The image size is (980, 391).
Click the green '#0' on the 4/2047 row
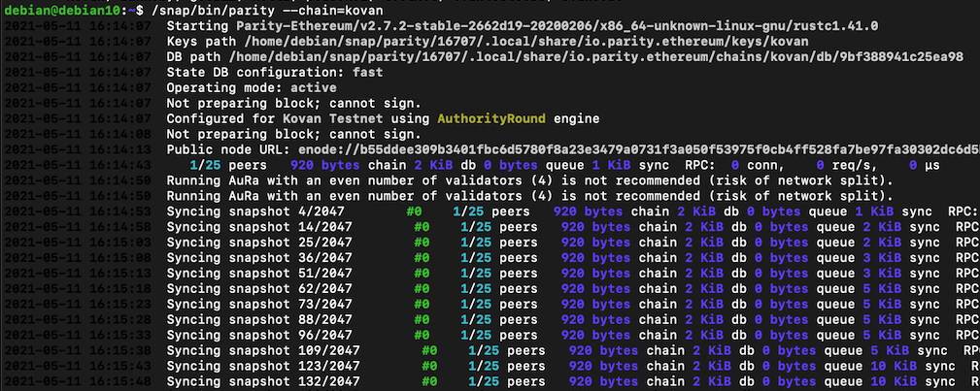(x=414, y=212)
